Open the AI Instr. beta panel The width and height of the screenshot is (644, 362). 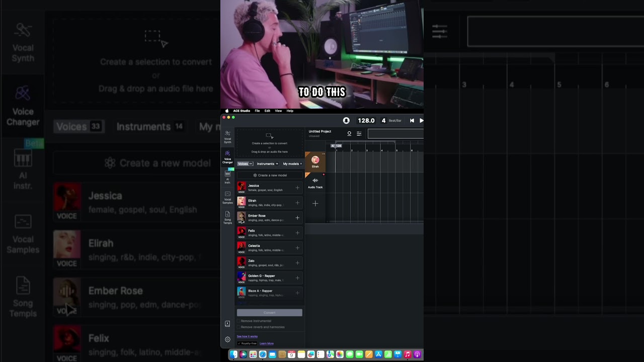coord(227,177)
